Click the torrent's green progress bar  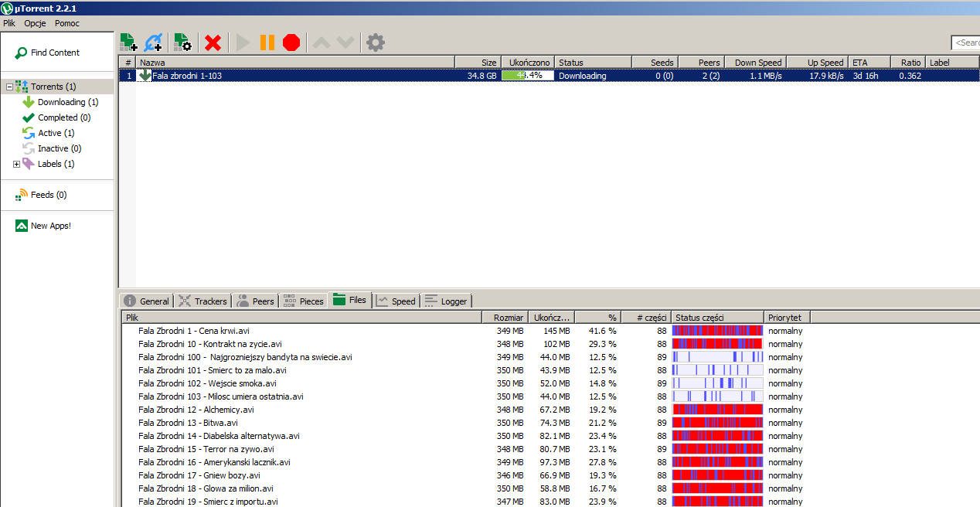(x=528, y=76)
